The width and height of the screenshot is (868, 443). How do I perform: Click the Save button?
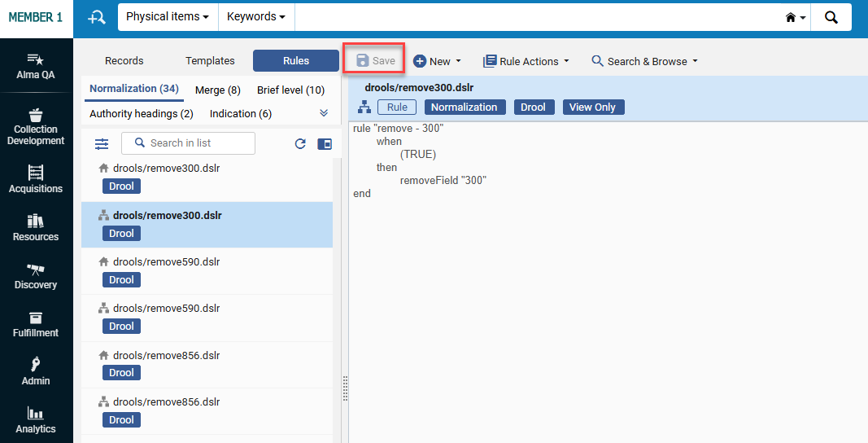(375, 61)
